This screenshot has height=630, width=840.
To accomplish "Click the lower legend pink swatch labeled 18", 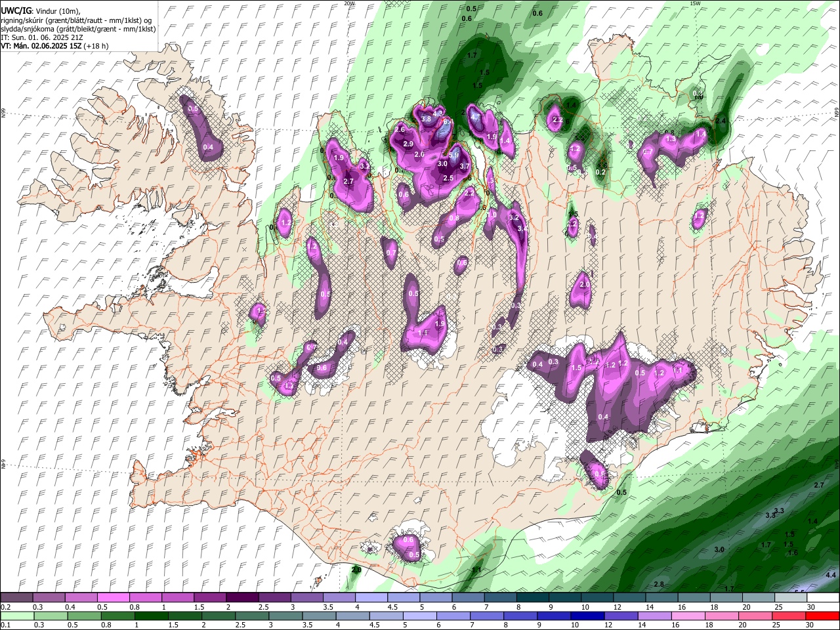I will 722,616.
